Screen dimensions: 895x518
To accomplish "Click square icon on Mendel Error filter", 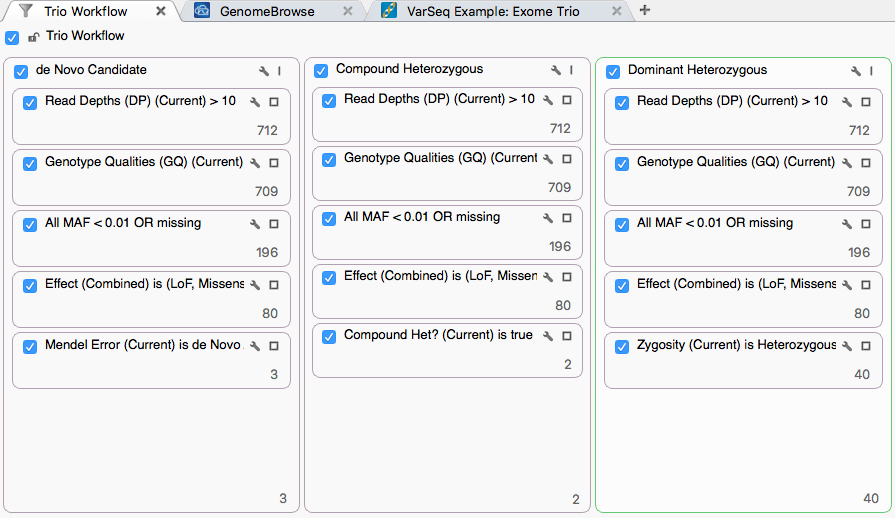I will [x=274, y=346].
